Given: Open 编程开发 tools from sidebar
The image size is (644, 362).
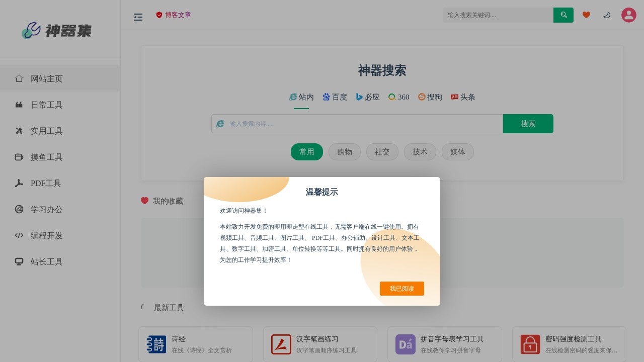Looking at the screenshot, I should (x=46, y=235).
